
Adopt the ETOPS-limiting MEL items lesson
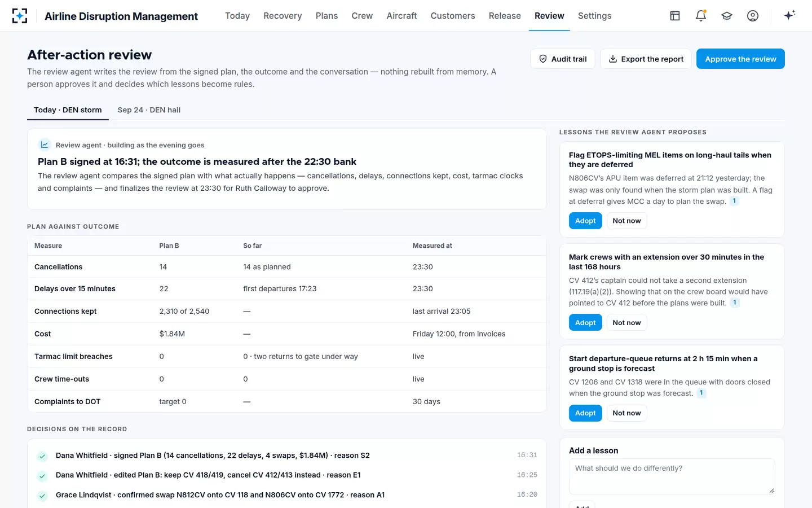coord(585,221)
